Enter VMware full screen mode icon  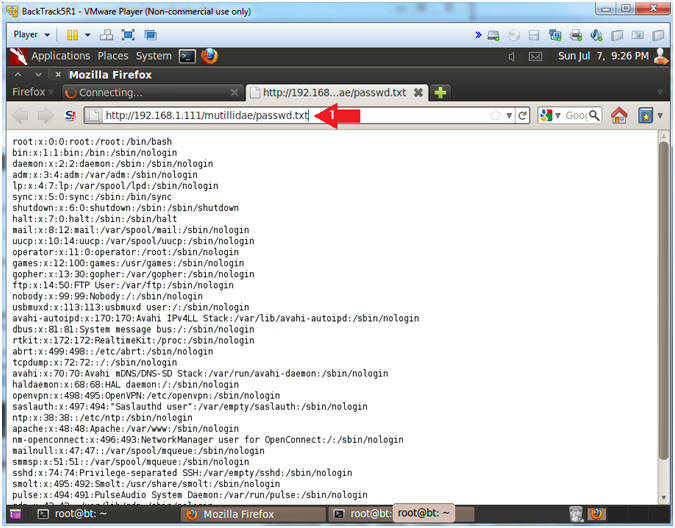128,35
